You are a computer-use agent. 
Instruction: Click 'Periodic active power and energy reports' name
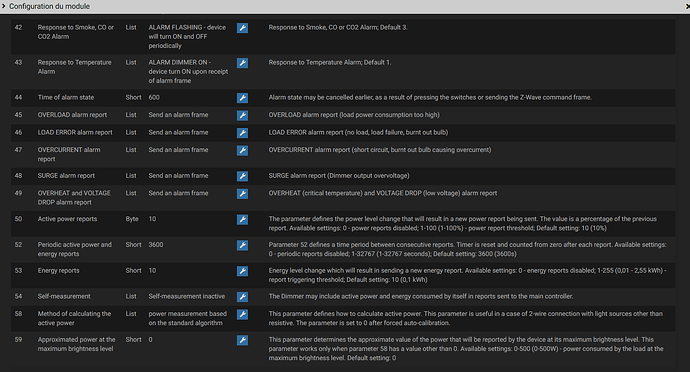click(x=74, y=249)
